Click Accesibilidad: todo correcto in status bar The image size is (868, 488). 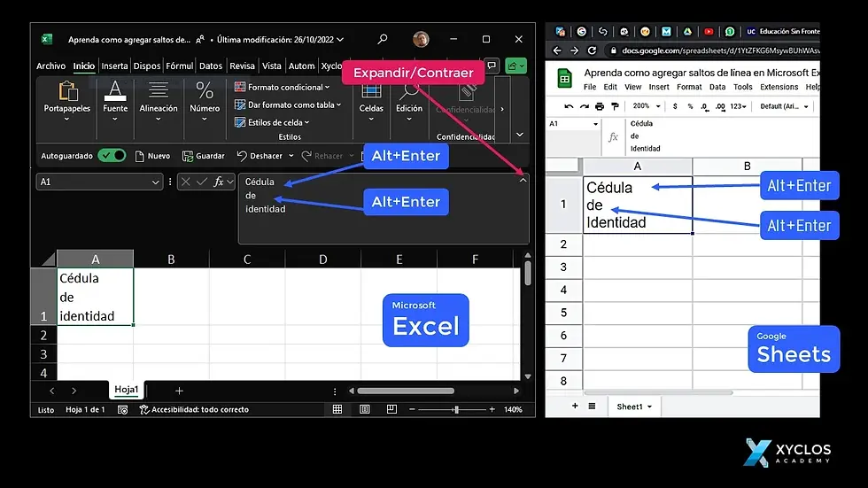(x=194, y=410)
